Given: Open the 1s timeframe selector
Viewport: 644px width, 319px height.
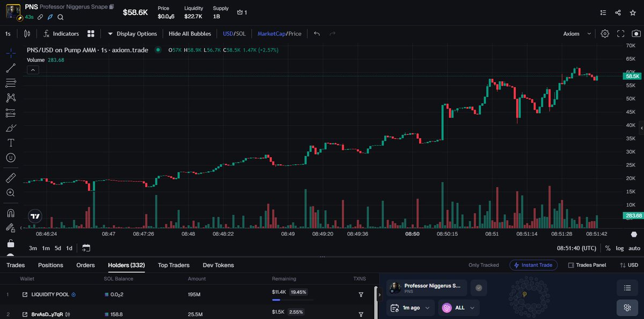Looking at the screenshot, I should pos(8,33).
